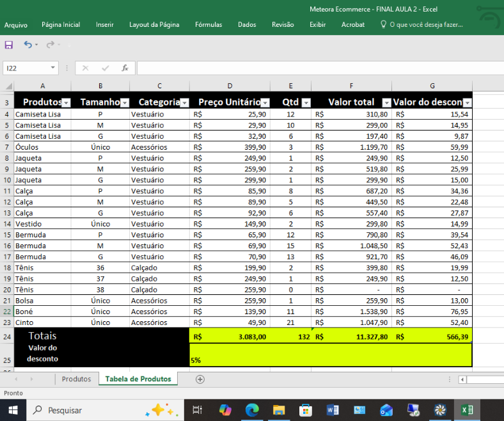
Task: Expand the Name Box dropdown arrow
Action: (52, 68)
